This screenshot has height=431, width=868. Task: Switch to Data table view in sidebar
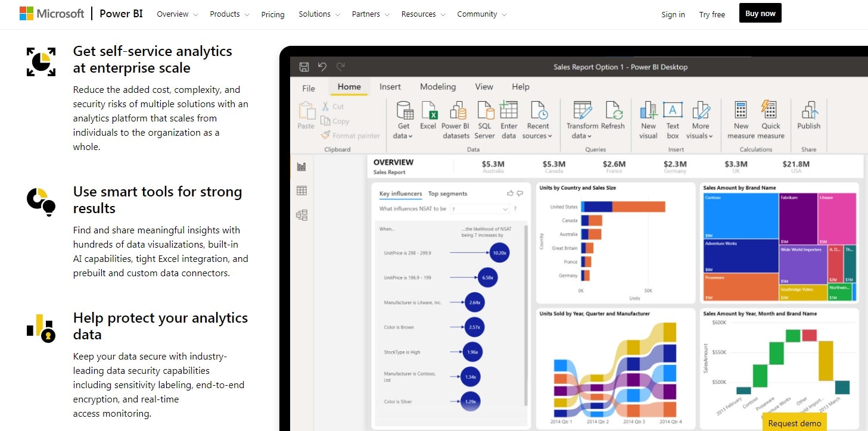(301, 190)
